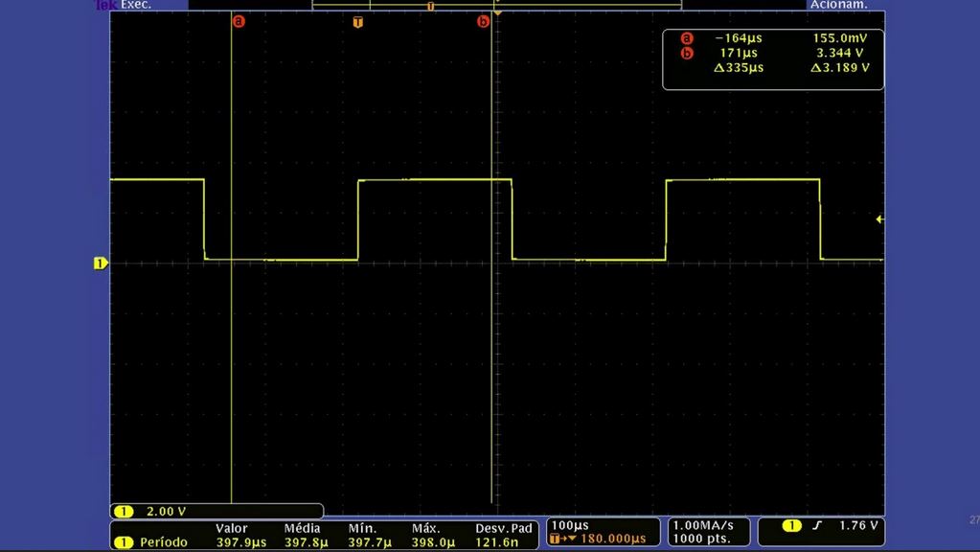Click channel 1 badge beside 2.00 V

[124, 512]
